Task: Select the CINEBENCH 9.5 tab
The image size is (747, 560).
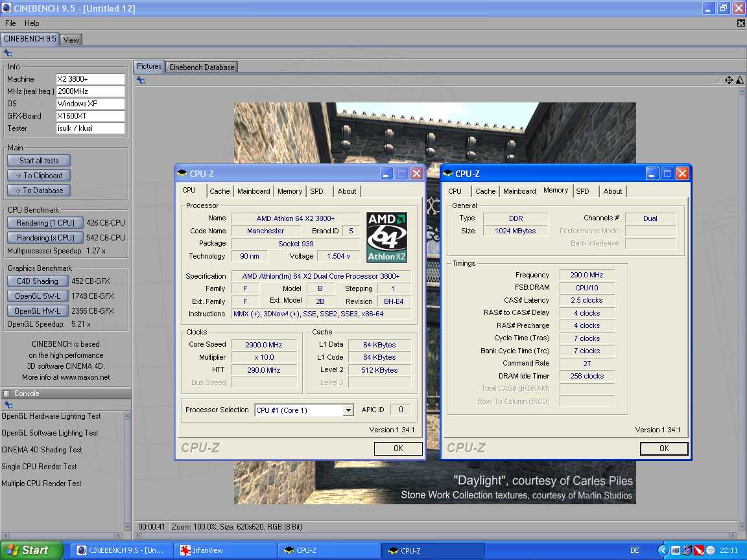Action: (x=30, y=39)
